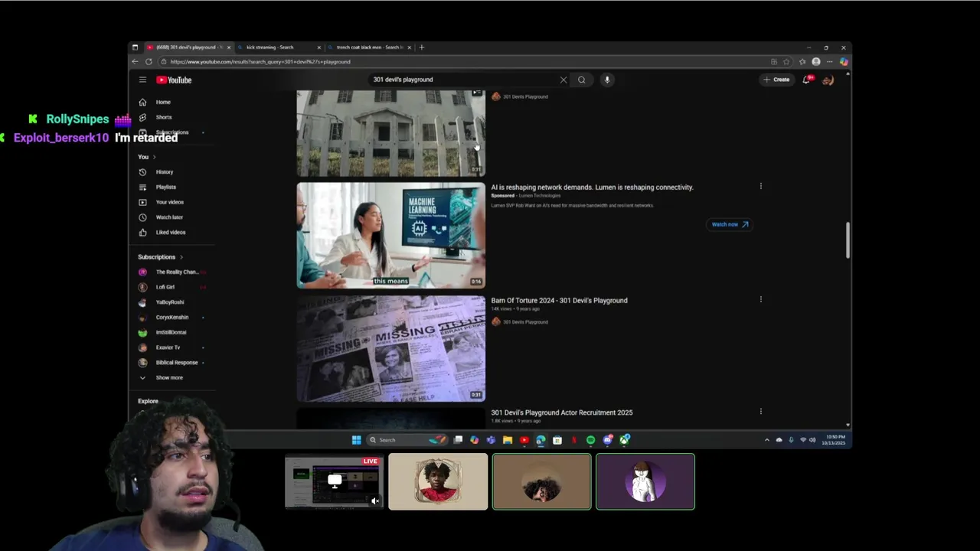The image size is (980, 551).
Task: Open options menu for Barn Of Torture
Action: 760,299
